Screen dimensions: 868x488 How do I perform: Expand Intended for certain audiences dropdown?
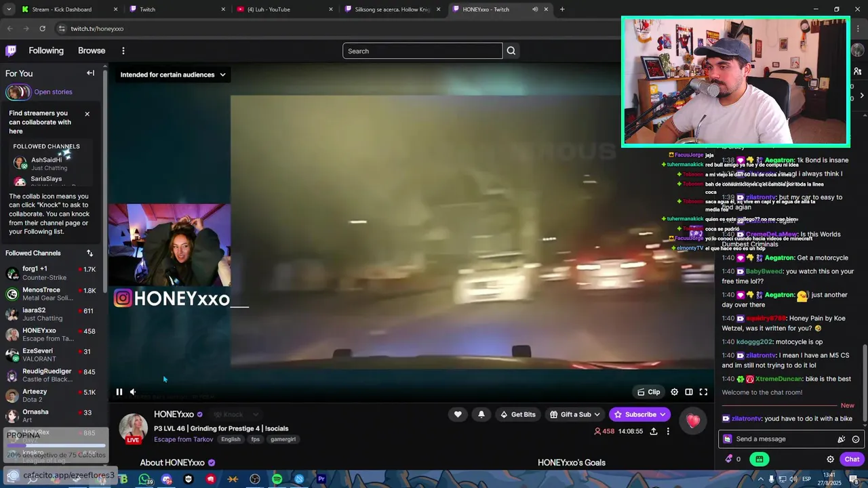pyautogui.click(x=173, y=75)
